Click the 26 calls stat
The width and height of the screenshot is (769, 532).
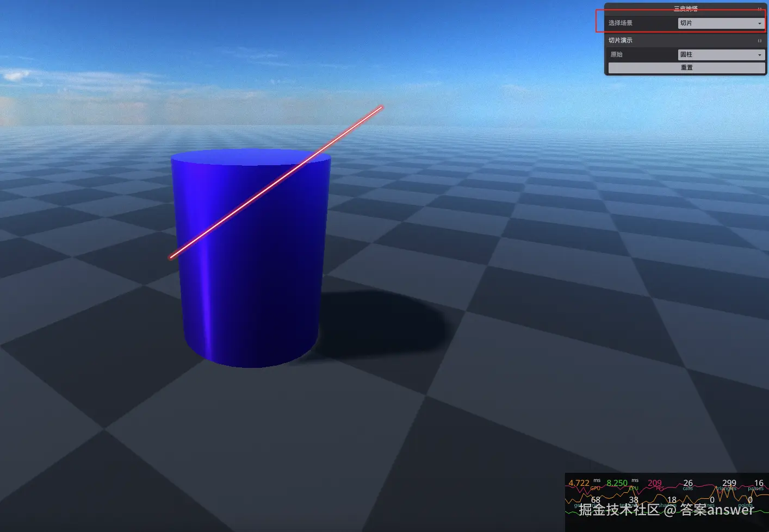[x=688, y=484]
